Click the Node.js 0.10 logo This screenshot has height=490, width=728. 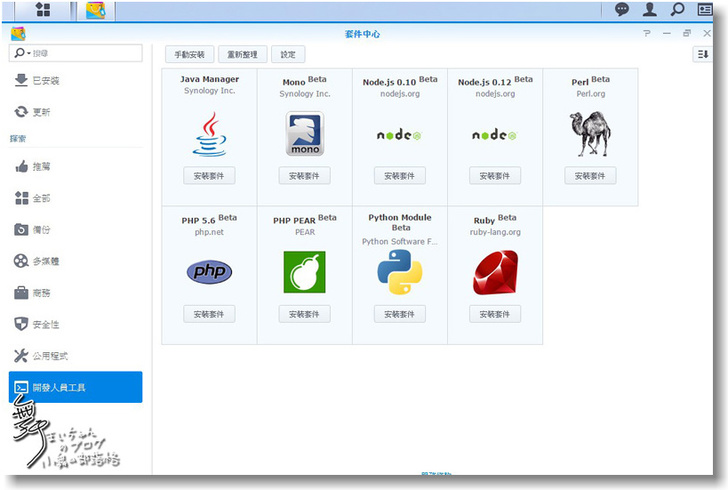tap(399, 135)
